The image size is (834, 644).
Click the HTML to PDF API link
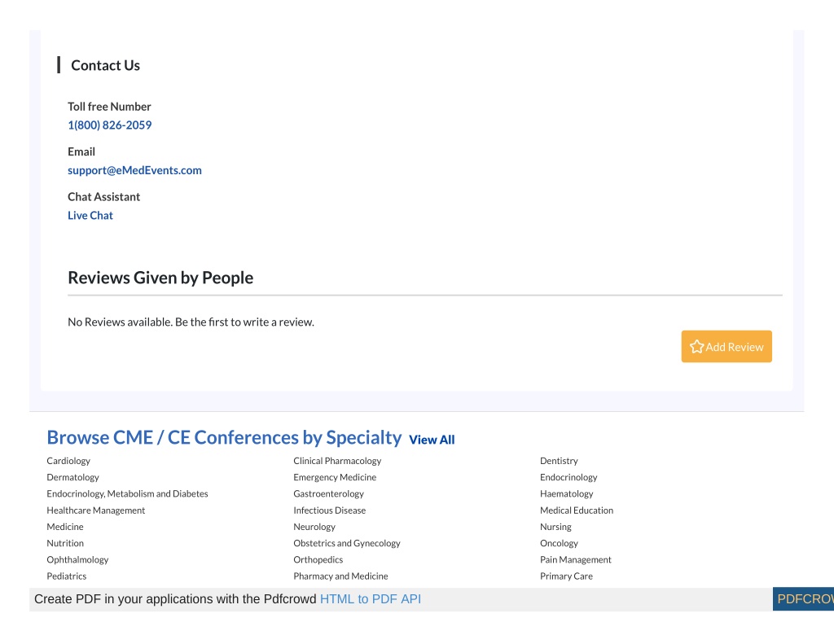pyautogui.click(x=371, y=599)
